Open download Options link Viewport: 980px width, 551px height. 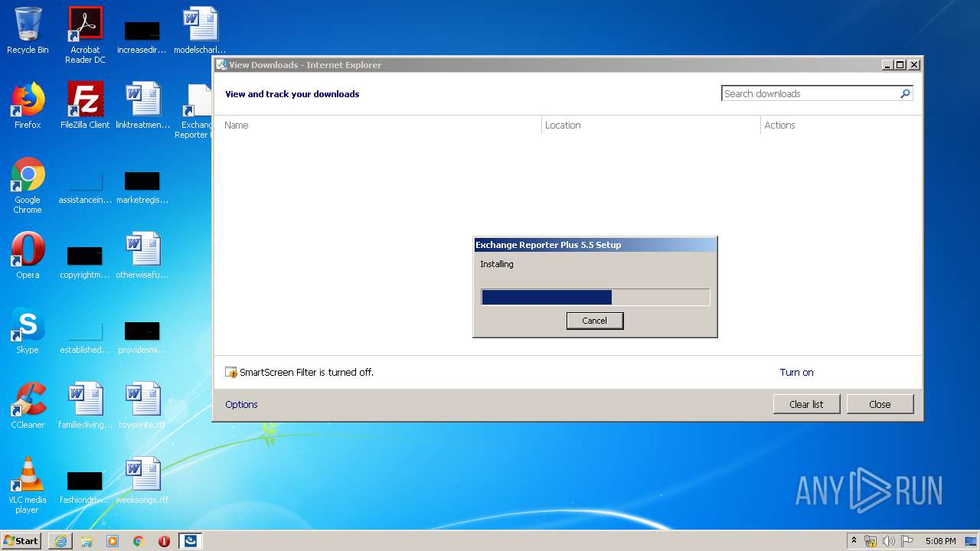(x=241, y=404)
